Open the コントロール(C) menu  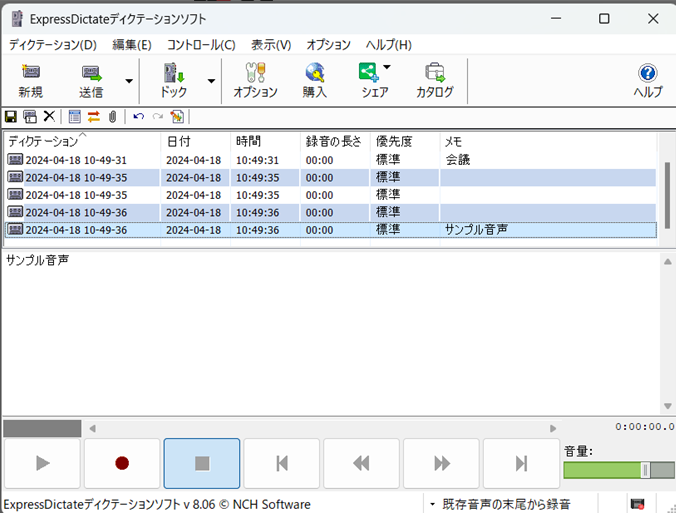coord(201,45)
